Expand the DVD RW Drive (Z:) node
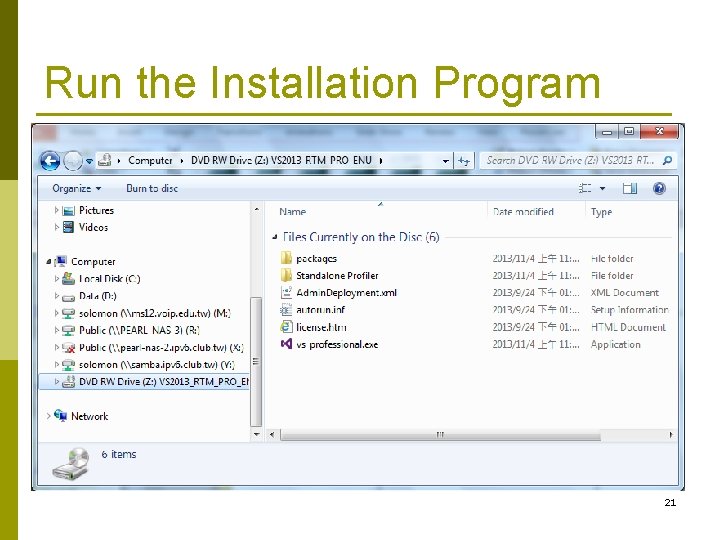Image resolution: width=720 pixels, height=540 pixels. (56, 382)
